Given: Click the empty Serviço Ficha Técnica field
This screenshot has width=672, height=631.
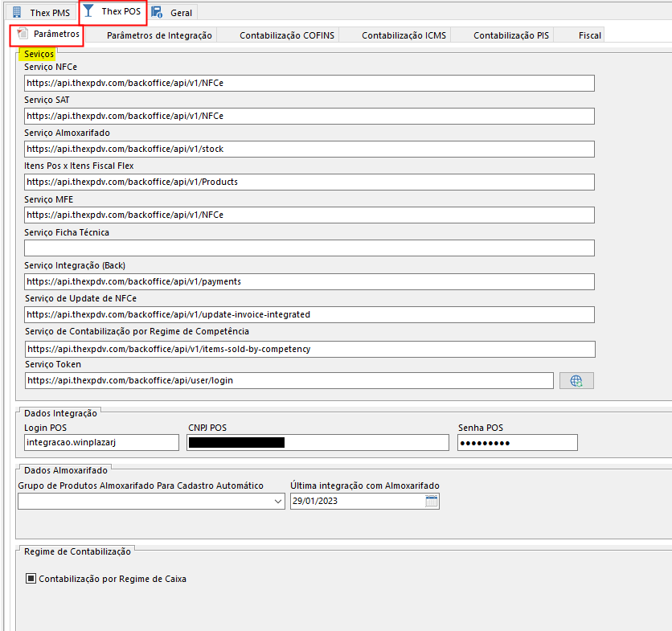Looking at the screenshot, I should click(309, 248).
